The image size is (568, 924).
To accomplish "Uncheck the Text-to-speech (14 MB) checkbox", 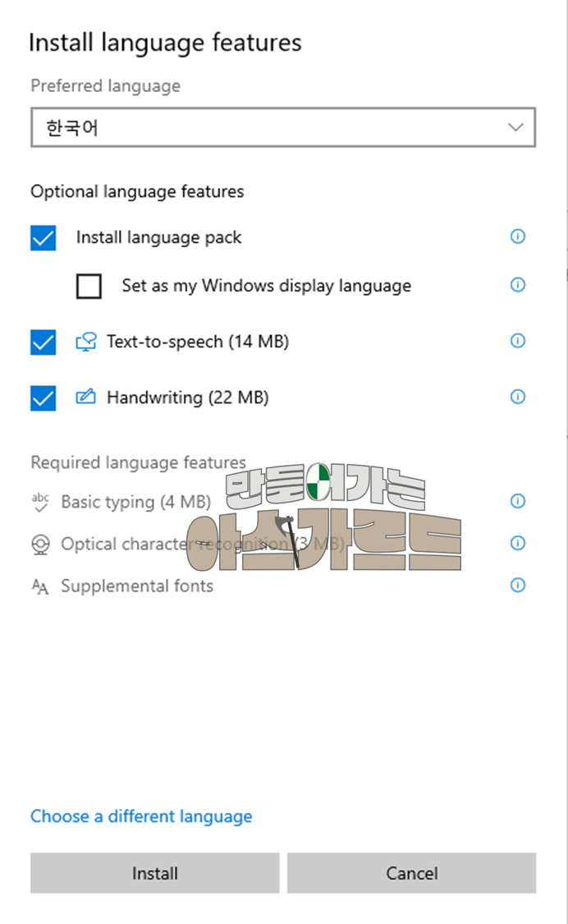I will click(43, 342).
